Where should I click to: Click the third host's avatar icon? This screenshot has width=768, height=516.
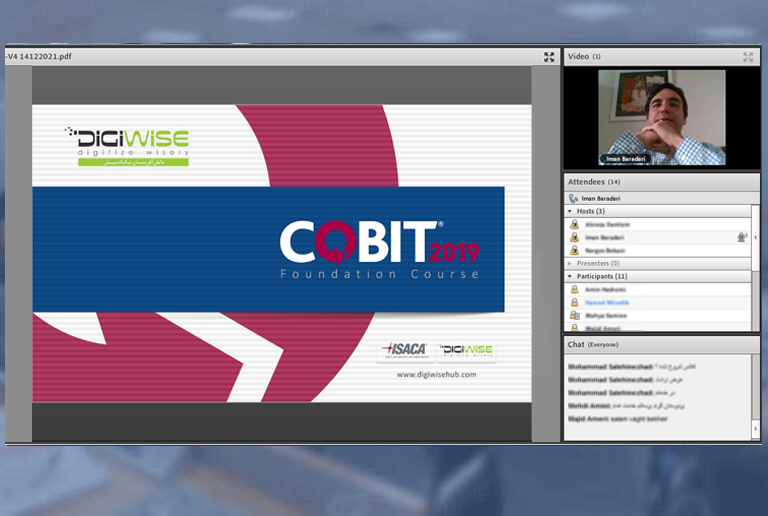(x=574, y=250)
